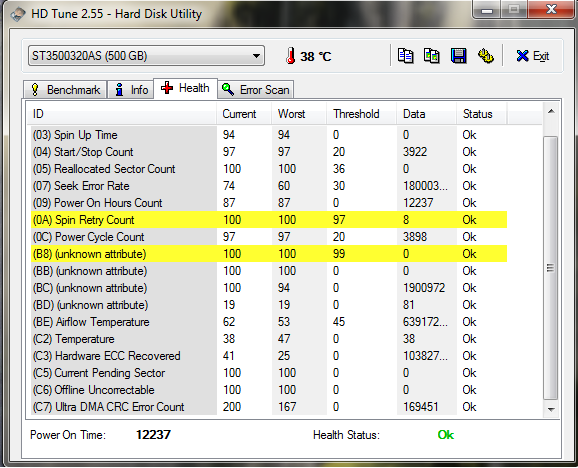Select the (BC) unknown attribute row
578x468 pixels.
click(x=269, y=288)
